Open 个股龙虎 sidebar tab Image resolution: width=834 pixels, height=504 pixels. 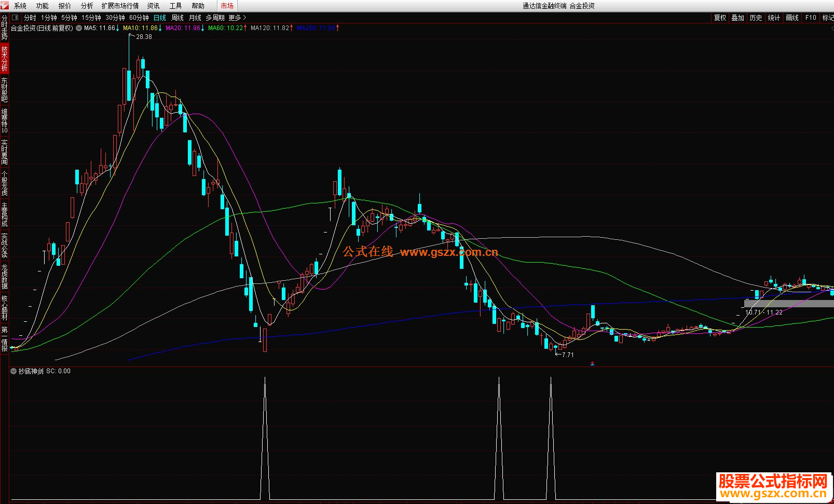(x=4, y=183)
